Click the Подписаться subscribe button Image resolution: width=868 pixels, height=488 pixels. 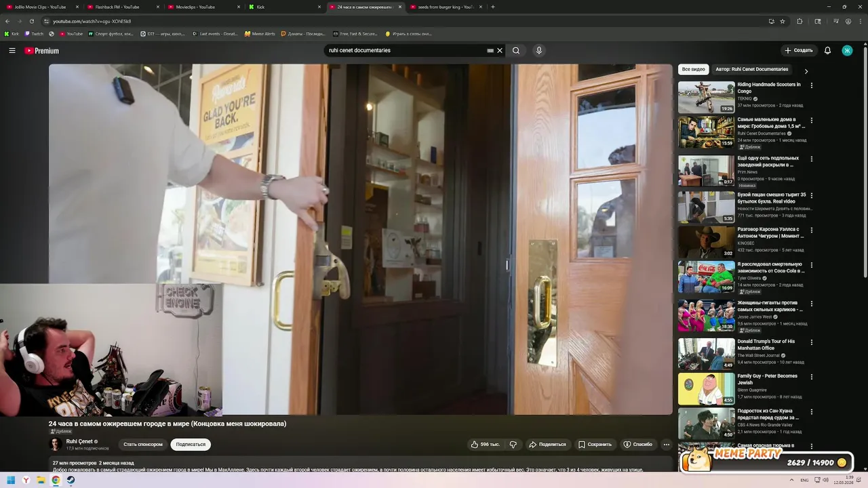pos(191,445)
